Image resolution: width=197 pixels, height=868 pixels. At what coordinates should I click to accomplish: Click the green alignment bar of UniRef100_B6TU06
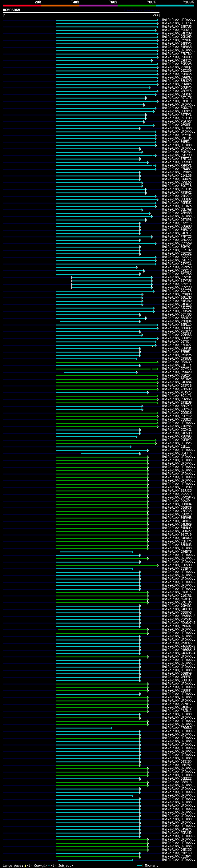107,379
